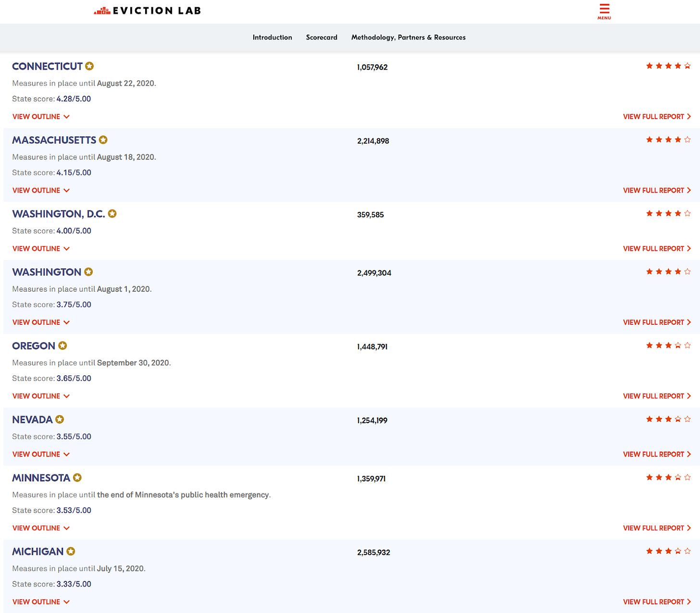
Task: View full report for Michigan
Action: (657, 601)
